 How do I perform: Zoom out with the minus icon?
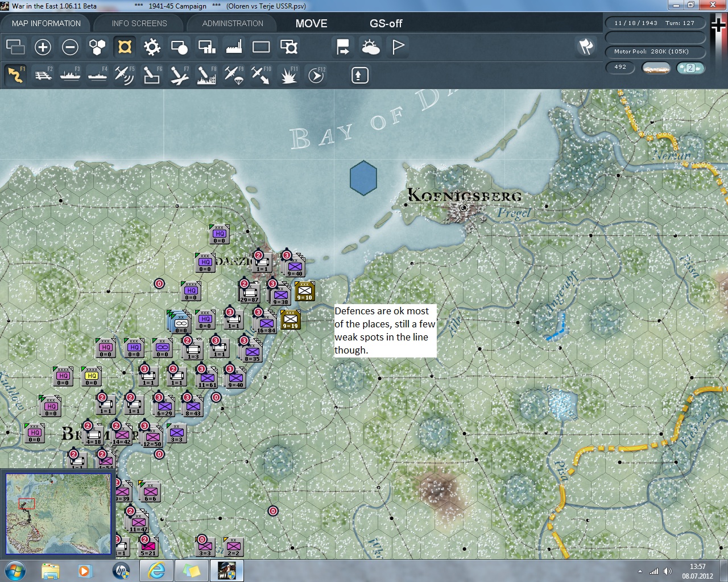pyautogui.click(x=70, y=47)
